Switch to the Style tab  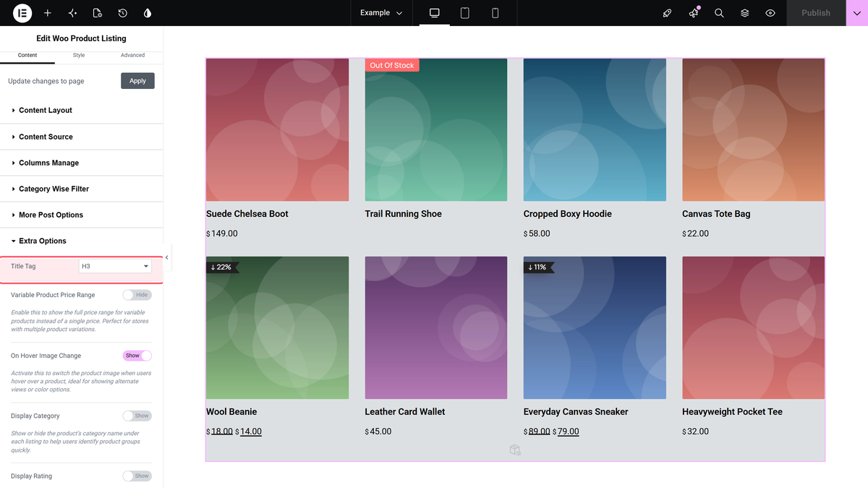(79, 56)
